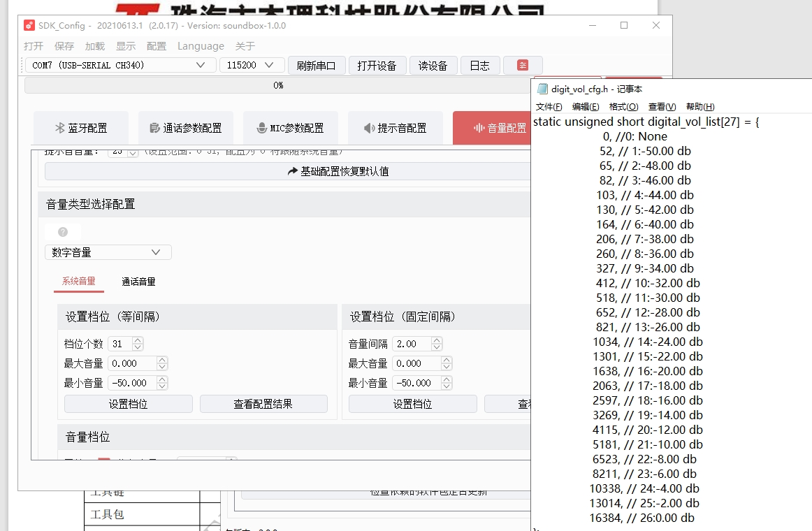The height and width of the screenshot is (531, 812).
Task: Open the Language menu
Action: (x=201, y=46)
